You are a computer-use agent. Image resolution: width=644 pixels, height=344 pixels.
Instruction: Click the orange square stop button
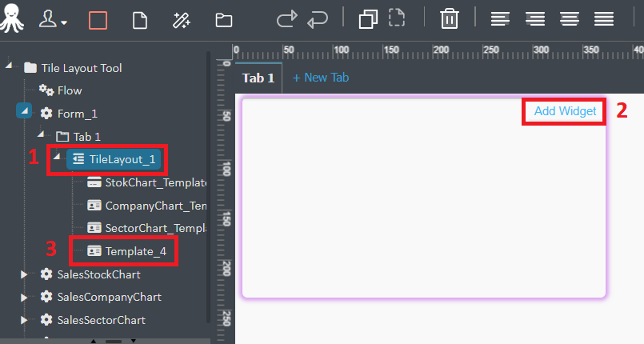click(98, 20)
